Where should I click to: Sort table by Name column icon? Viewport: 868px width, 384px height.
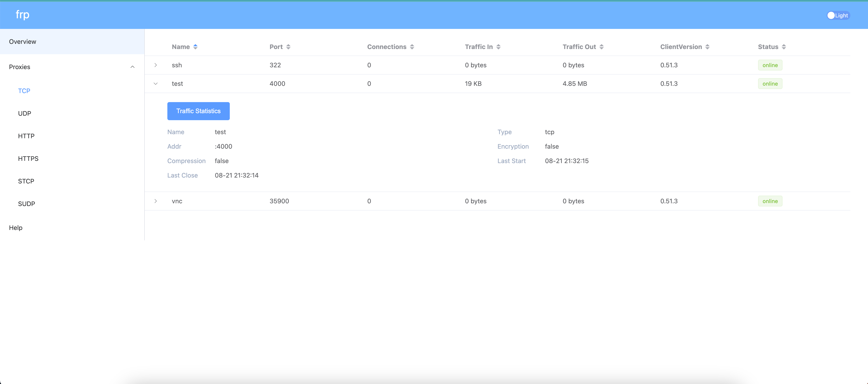pyautogui.click(x=195, y=47)
